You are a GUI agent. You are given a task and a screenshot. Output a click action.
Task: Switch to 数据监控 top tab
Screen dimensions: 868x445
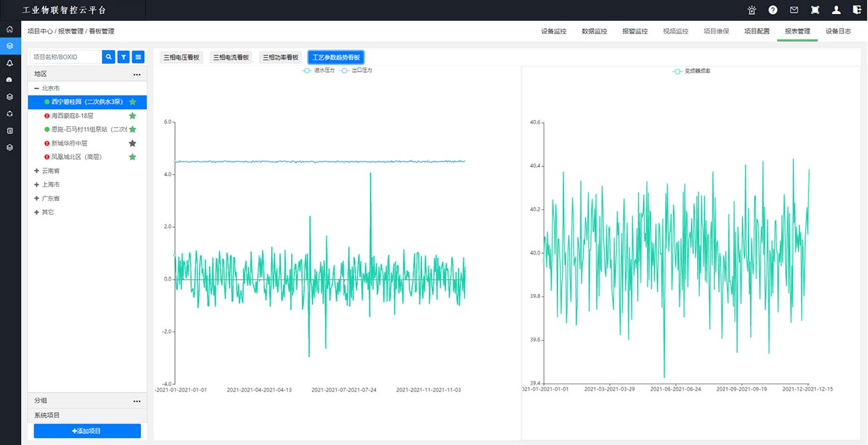point(594,31)
